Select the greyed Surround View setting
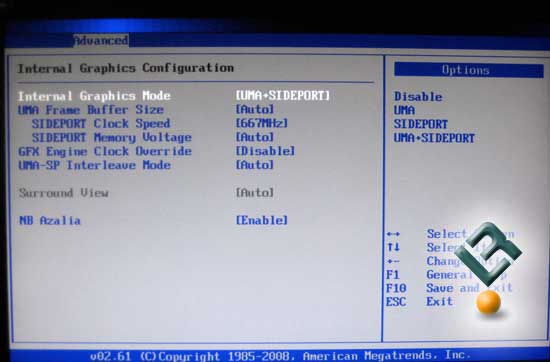 point(63,193)
